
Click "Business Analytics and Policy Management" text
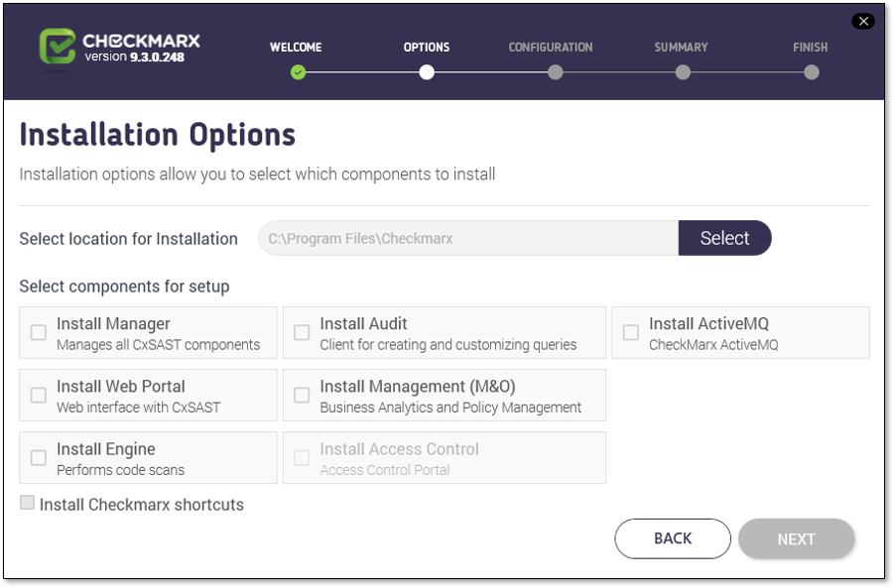[x=450, y=408]
